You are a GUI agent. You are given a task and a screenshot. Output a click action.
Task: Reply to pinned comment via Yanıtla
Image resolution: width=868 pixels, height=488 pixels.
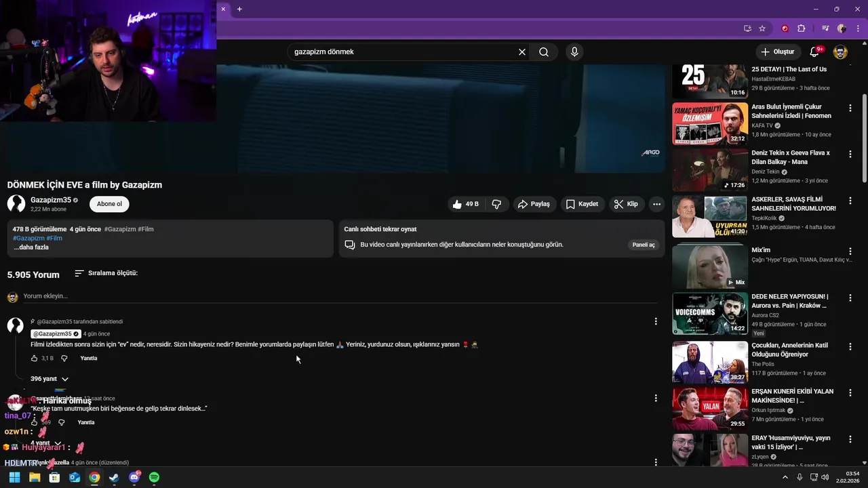point(89,359)
